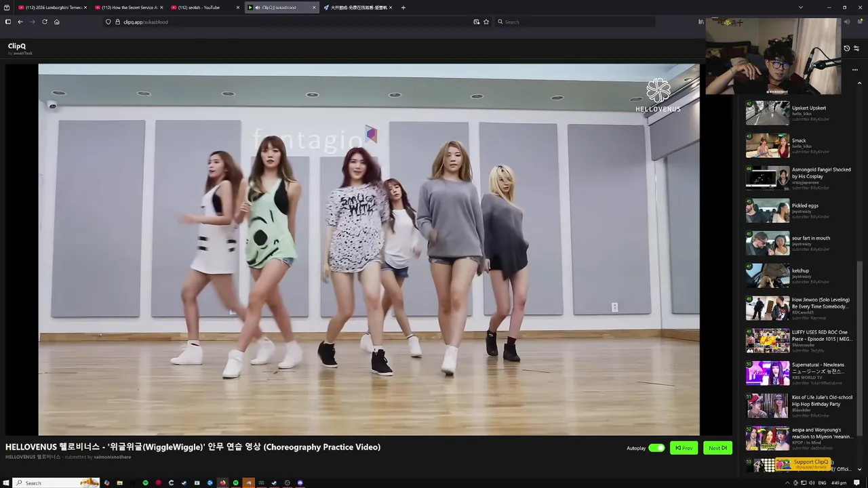Open a new browser tab
Image resolution: width=868 pixels, height=488 pixels.
point(403,7)
